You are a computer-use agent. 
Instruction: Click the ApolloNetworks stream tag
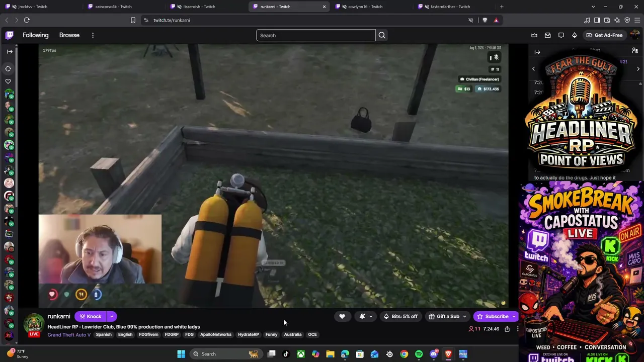point(216,334)
